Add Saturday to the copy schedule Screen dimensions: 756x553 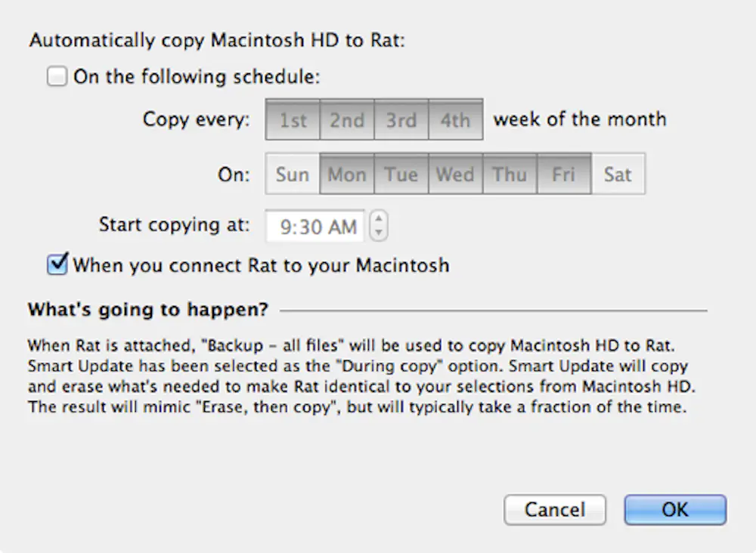tap(618, 174)
